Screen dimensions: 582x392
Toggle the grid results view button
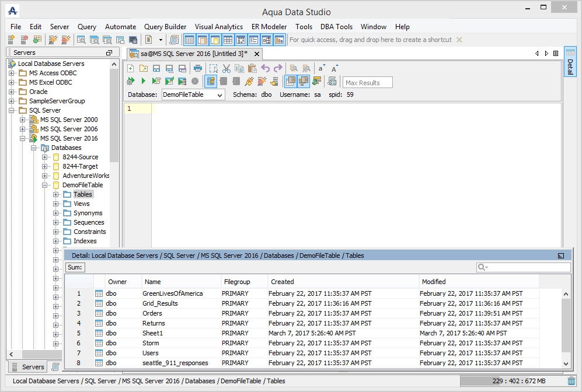pyautogui.click(x=291, y=81)
